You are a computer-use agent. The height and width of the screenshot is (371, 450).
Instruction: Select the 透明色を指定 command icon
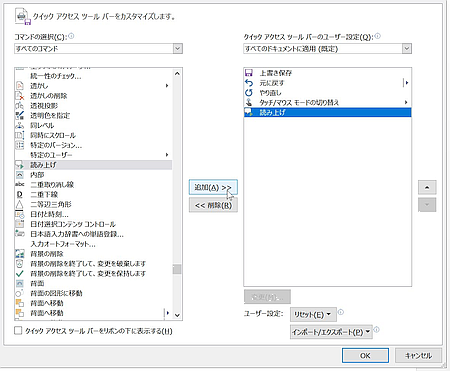[x=20, y=116]
